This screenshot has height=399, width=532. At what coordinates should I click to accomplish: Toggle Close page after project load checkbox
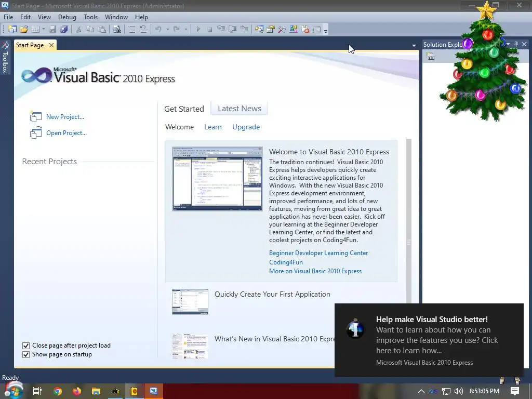point(26,345)
